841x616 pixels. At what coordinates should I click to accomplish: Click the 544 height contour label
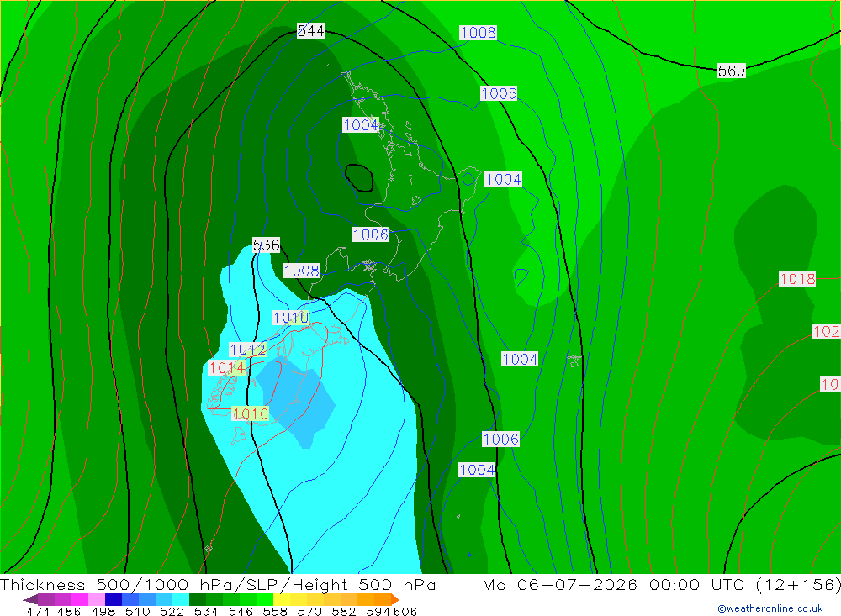[x=311, y=31]
